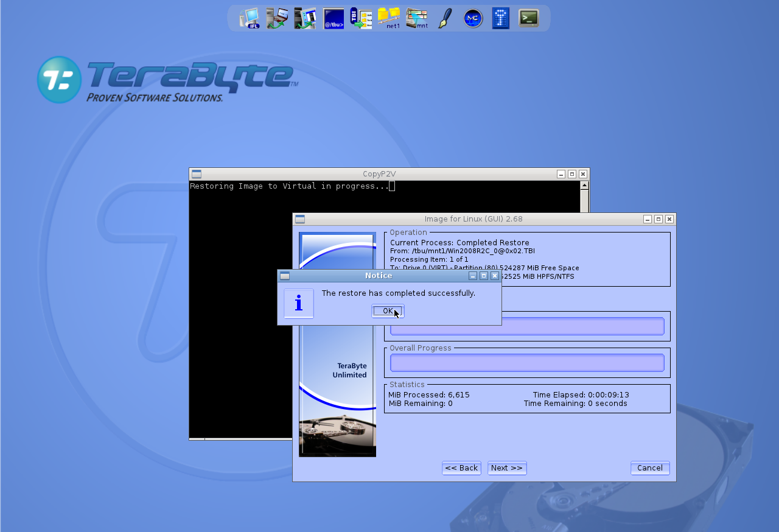Open the Image for Linux window menu icon
Screen dimensions: 779x532
[x=300, y=219]
